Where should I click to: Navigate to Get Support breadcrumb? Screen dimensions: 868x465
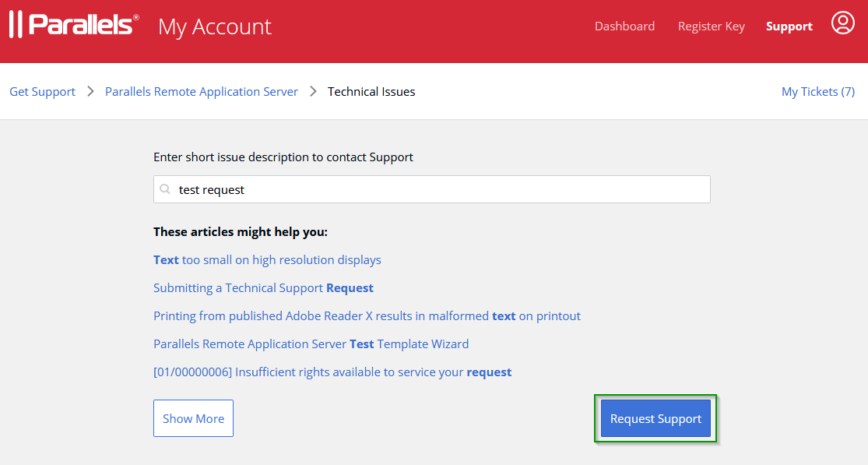click(43, 91)
